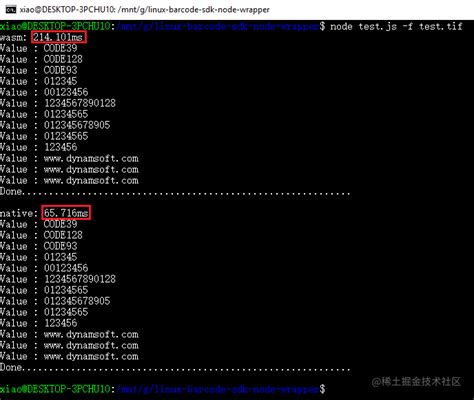Click the window title path text
Image resolution: width=474 pixels, height=400 pixels.
tap(144, 9)
